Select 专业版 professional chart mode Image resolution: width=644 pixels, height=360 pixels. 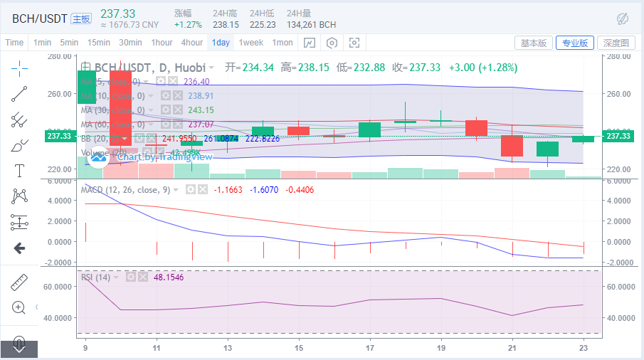click(574, 43)
